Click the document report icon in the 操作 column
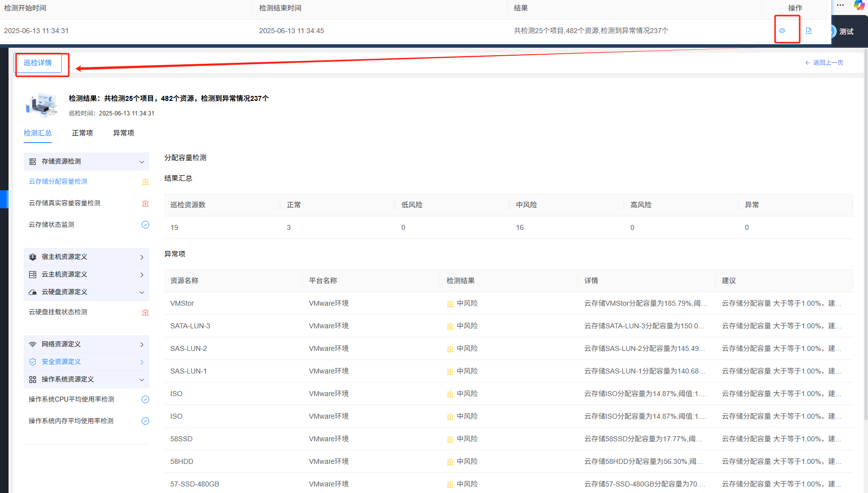The image size is (868, 493). pyautogui.click(x=809, y=31)
